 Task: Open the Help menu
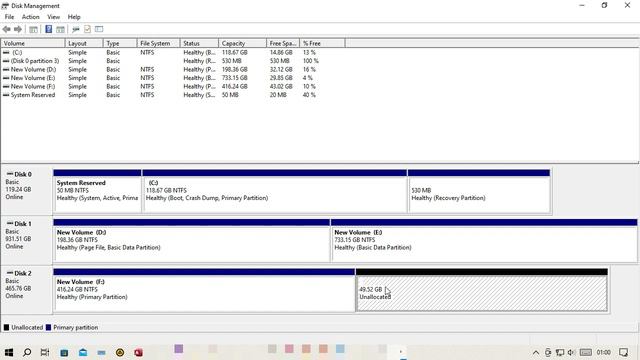tap(74, 17)
